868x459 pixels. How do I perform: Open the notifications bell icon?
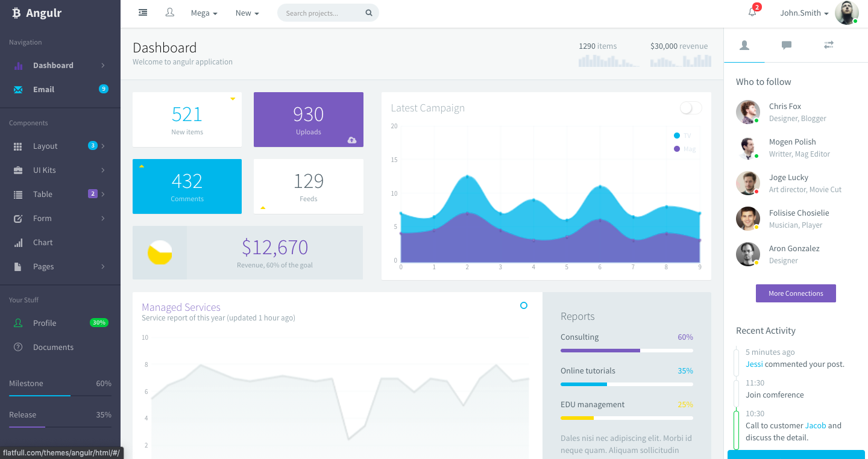752,13
